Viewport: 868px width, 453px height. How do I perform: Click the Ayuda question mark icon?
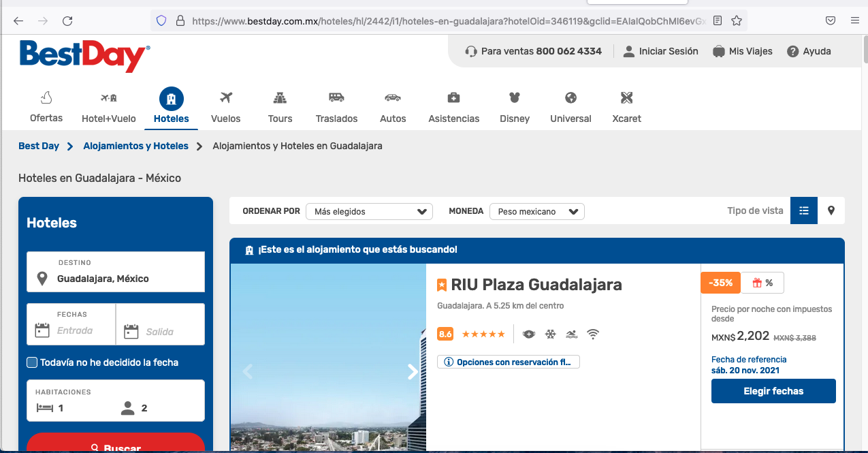pos(792,51)
